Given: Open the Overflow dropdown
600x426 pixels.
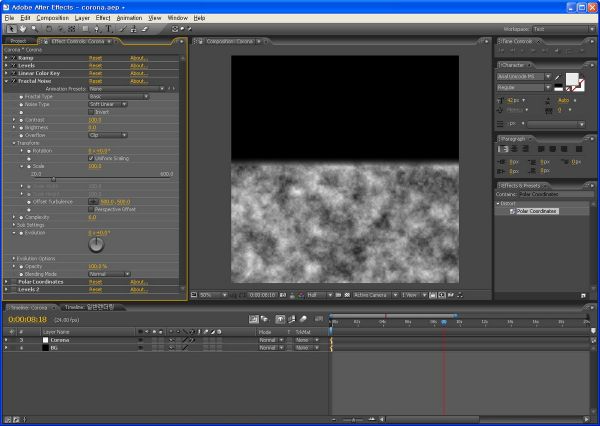Looking at the screenshot, I should click(x=108, y=135).
